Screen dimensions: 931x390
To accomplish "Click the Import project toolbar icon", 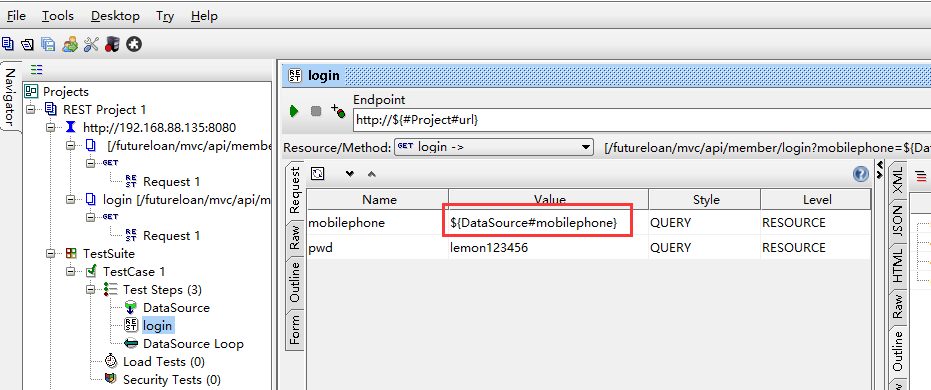I will pyautogui.click(x=27, y=44).
